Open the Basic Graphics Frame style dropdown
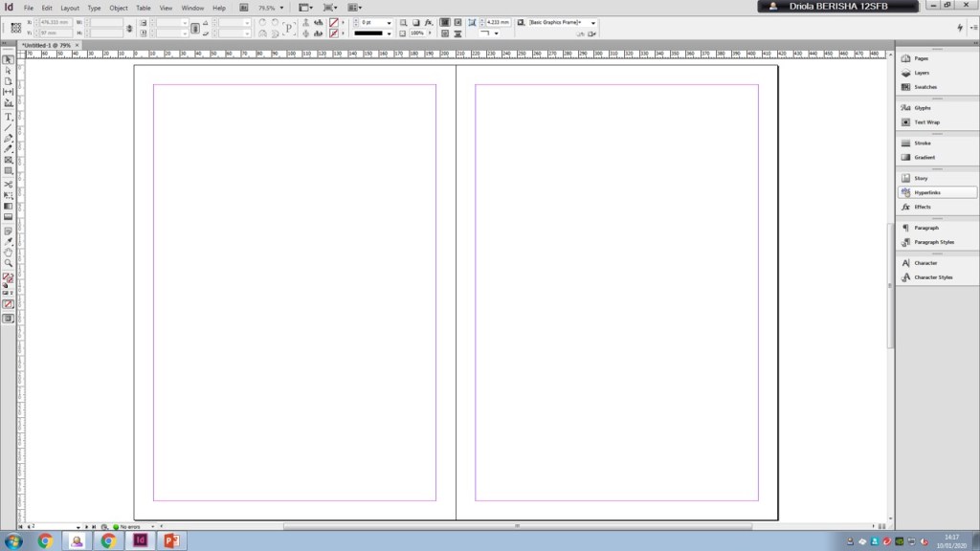980x551 pixels. pyautogui.click(x=593, y=22)
